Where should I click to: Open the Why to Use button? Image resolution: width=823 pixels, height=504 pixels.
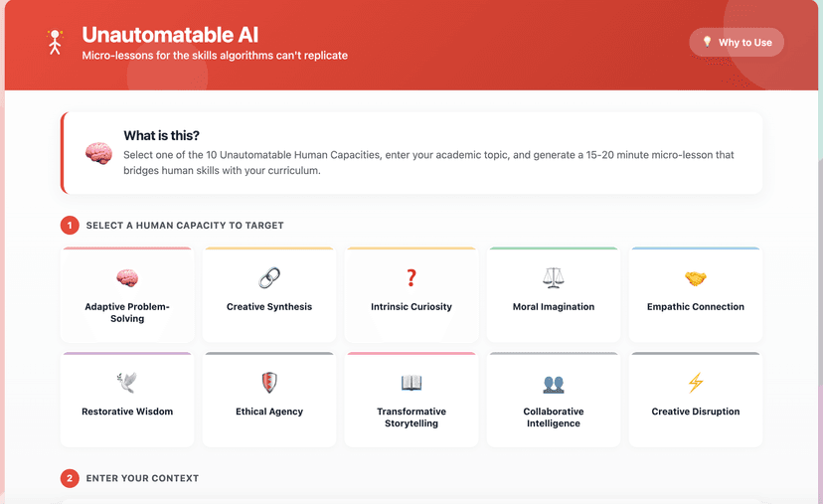click(x=737, y=43)
